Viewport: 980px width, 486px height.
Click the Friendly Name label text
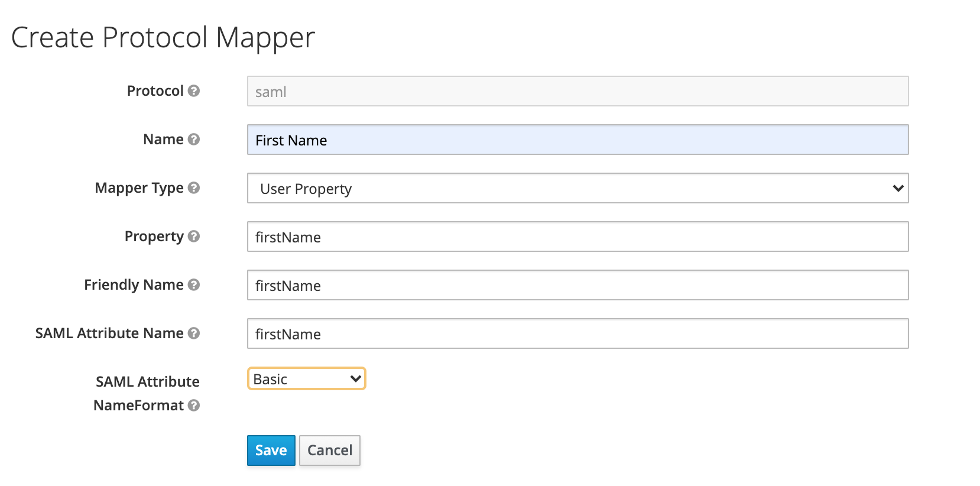(134, 285)
